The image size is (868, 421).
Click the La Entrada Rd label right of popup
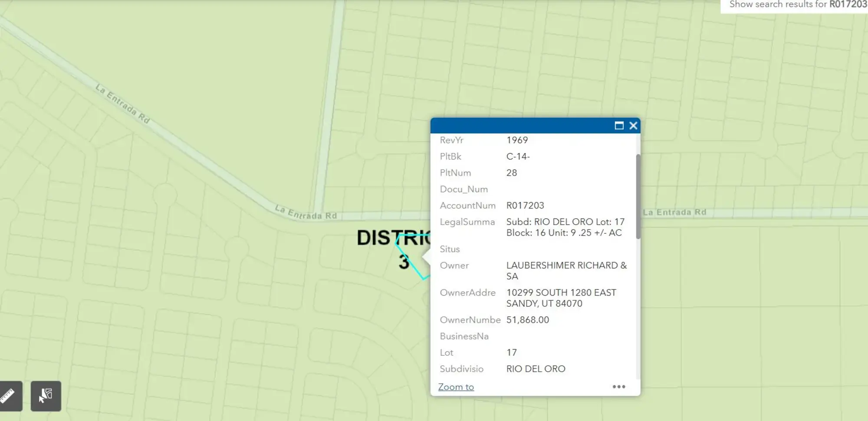(x=674, y=212)
